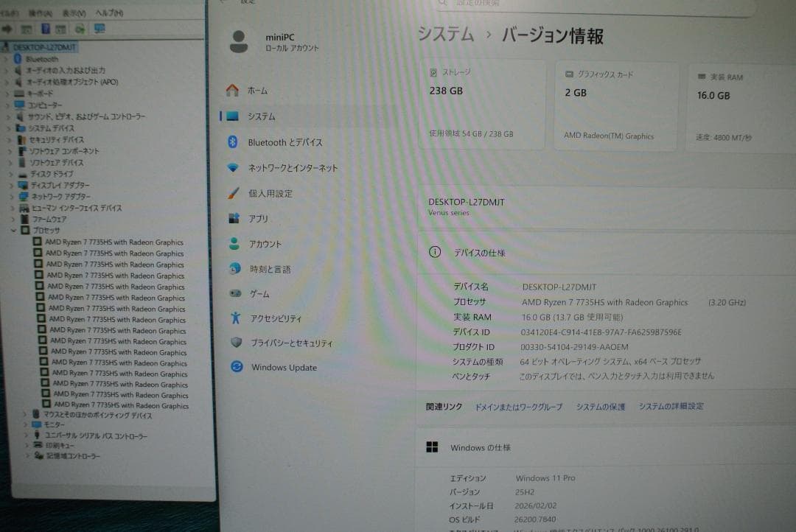The image size is (796, 532).
Task: Click the デバイスの仕様 info icon
Action: [x=435, y=252]
